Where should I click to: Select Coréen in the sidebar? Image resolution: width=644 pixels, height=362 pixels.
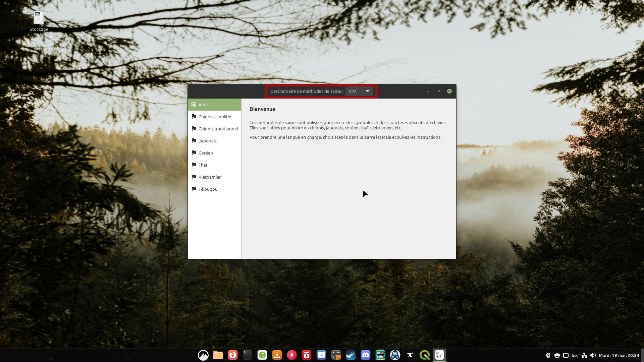214,153
